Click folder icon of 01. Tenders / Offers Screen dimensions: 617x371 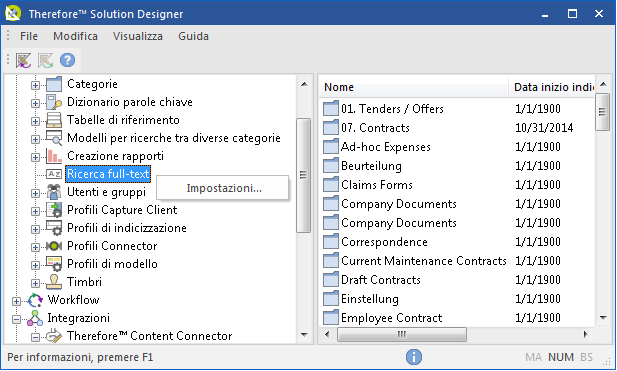tap(331, 108)
